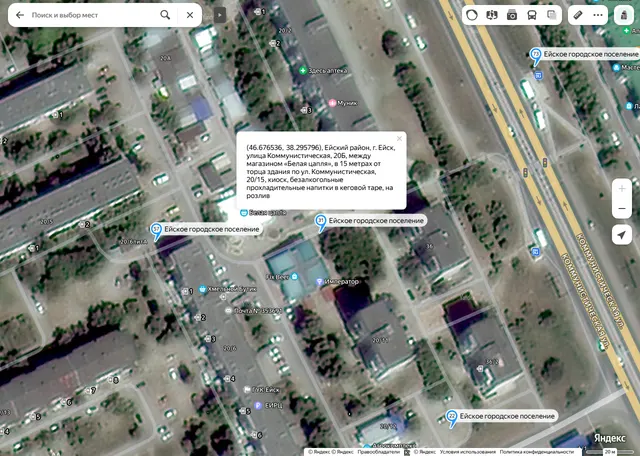Screen dimensions: 640x456
Task: Open the 'ЕИРЦ' parking marker
Action: point(258,405)
